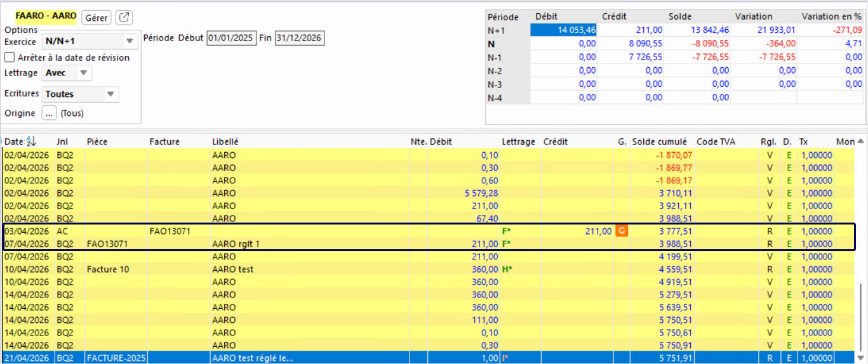Click the vertical scrollbar up arrow
Screen dimensions: 868x364
tap(861, 142)
